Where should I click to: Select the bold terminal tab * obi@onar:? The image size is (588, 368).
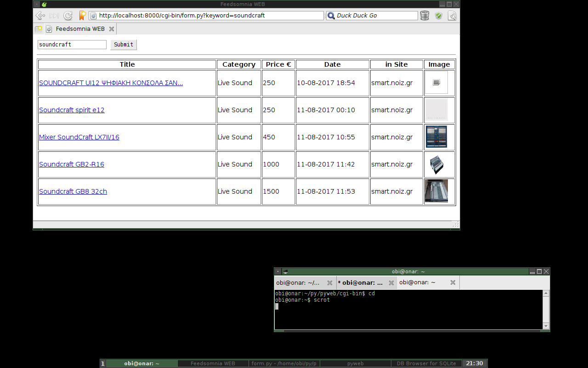367,283
